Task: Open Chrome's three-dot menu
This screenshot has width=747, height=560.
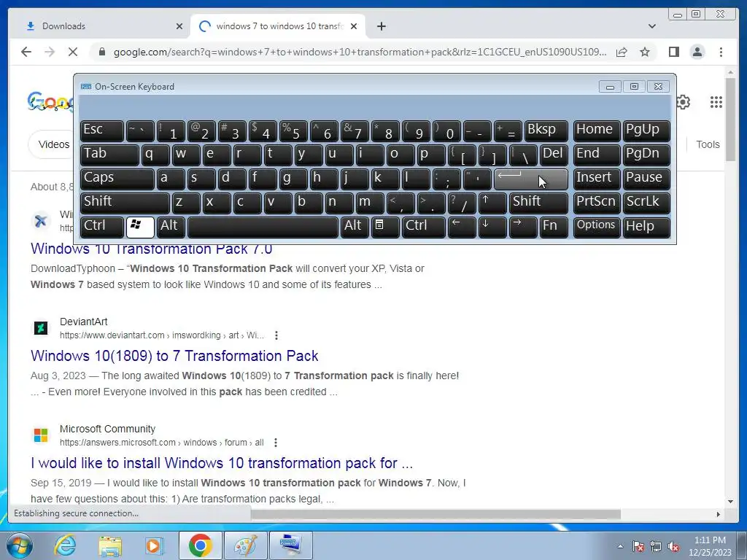Action: pyautogui.click(x=721, y=52)
